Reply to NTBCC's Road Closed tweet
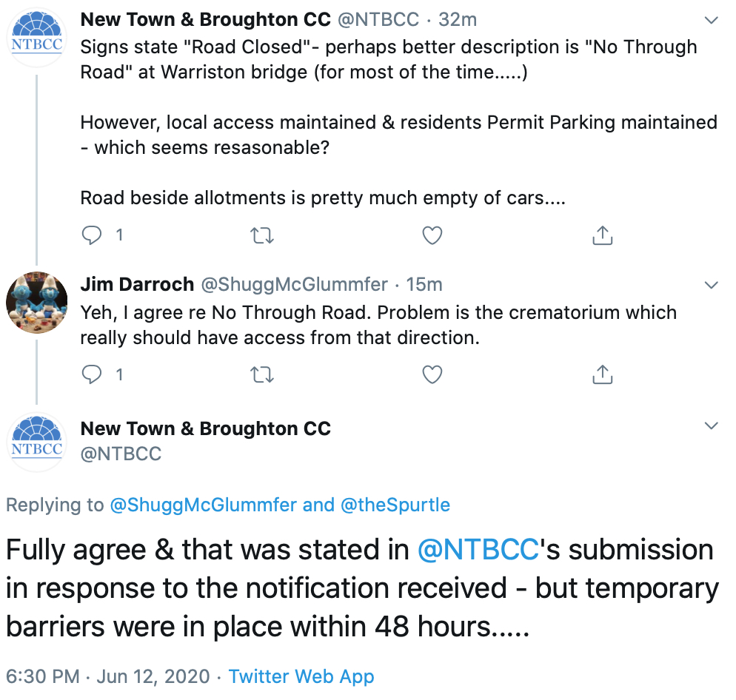Screen dimensions: 736x700 (92, 235)
